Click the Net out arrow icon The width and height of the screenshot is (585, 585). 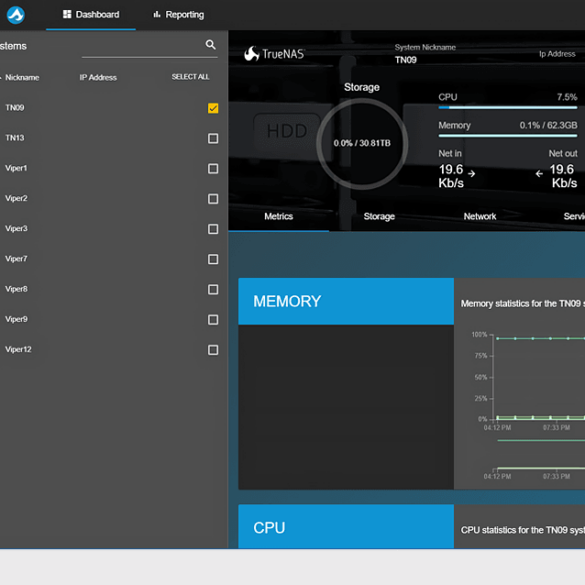[539, 174]
